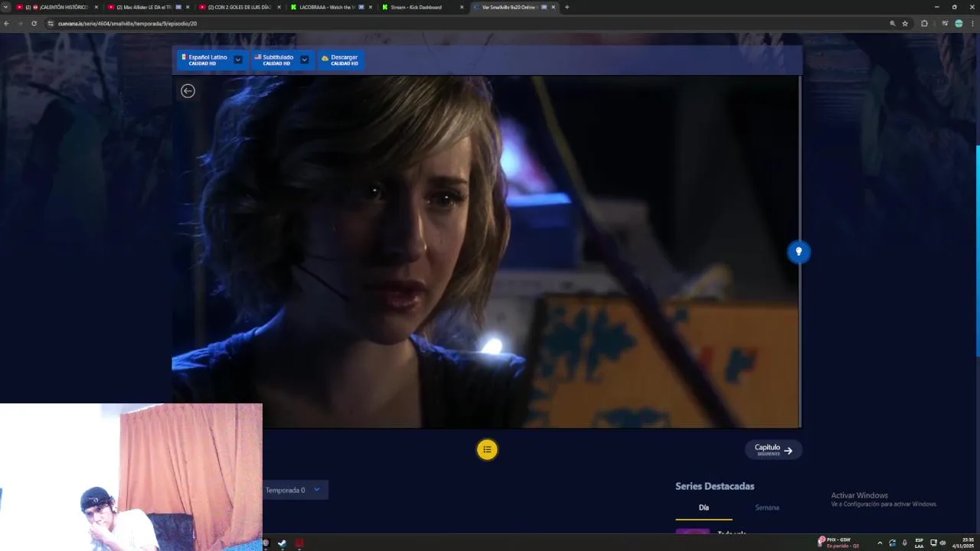
Task: Expand the Subtitulado dropdown arrow
Action: [x=304, y=60]
